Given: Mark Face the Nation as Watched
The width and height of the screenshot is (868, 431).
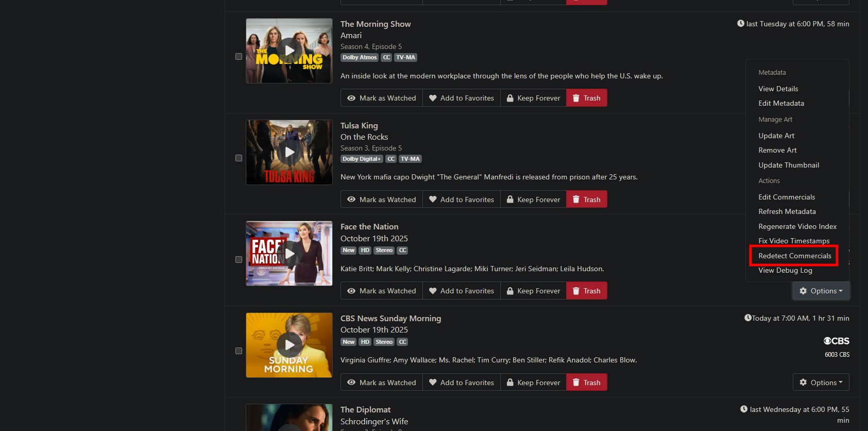Looking at the screenshot, I should coord(382,291).
